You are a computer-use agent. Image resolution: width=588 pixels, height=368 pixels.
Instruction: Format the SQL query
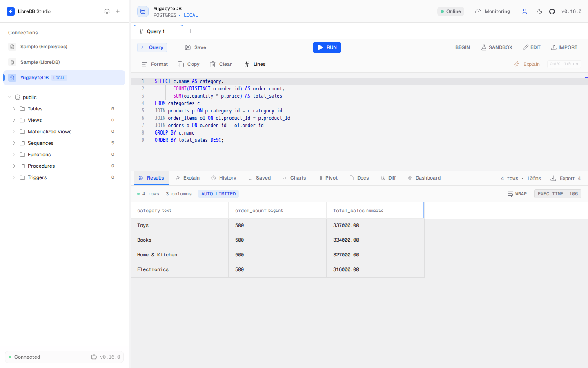click(x=154, y=64)
